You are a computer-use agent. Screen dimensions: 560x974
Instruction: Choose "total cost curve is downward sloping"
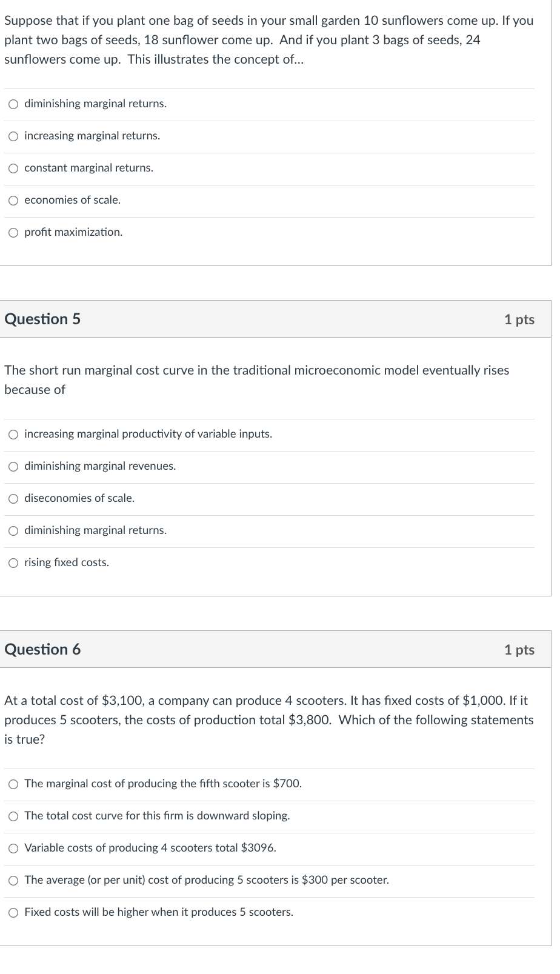point(13,816)
